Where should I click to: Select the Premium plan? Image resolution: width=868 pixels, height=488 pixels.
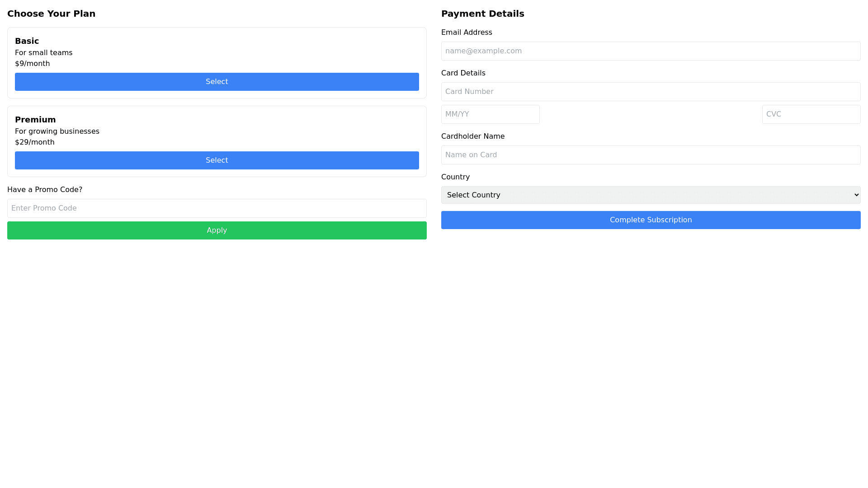pyautogui.click(x=217, y=160)
